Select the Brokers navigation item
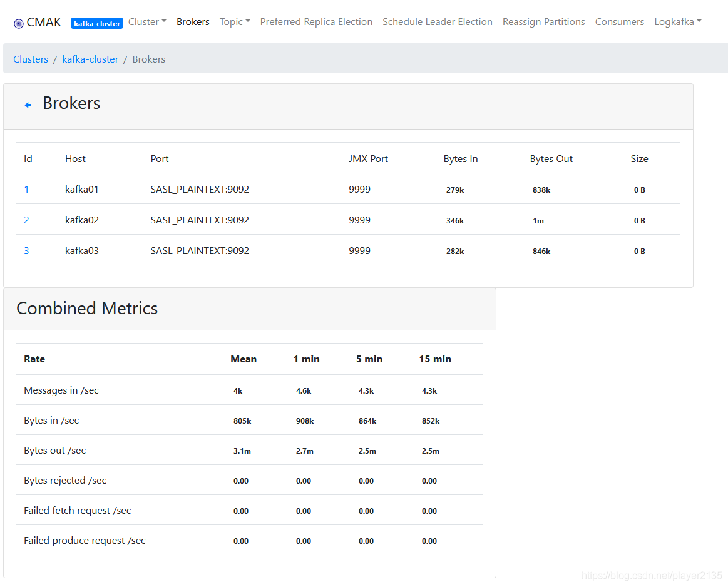The width and height of the screenshot is (728, 587). (x=193, y=21)
